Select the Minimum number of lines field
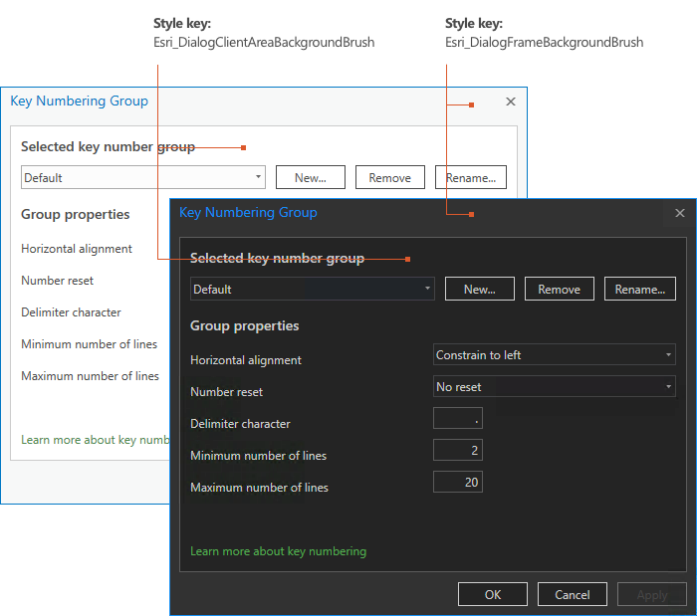The height and width of the screenshot is (616, 697). tap(458, 451)
